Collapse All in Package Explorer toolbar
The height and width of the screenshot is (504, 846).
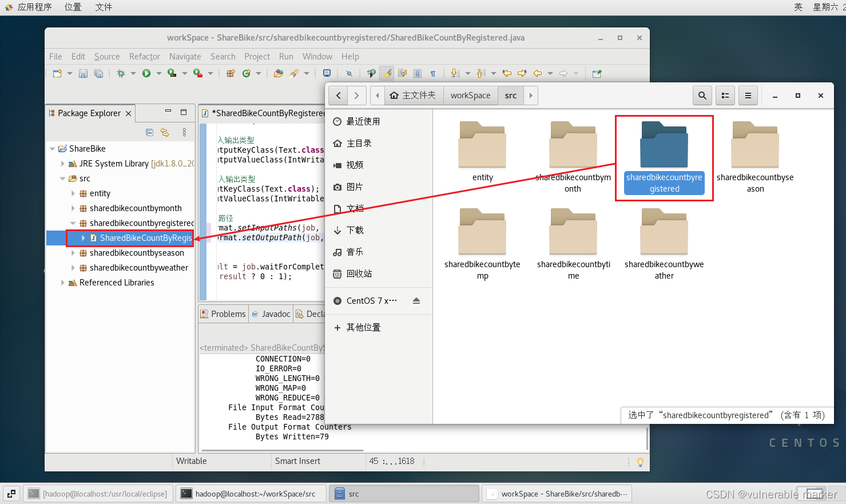tap(149, 132)
